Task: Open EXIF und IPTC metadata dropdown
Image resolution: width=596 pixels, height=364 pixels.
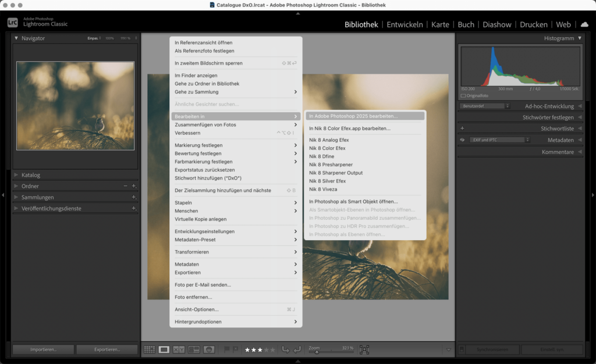Action: click(499, 140)
